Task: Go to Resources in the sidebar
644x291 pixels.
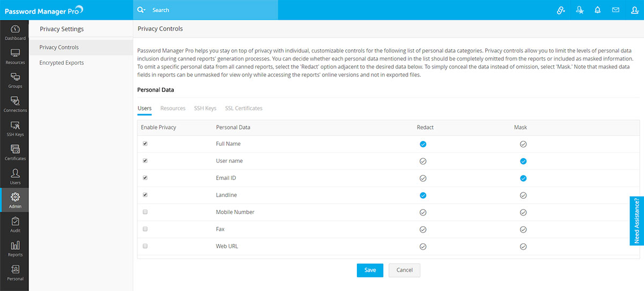Action: tap(15, 56)
